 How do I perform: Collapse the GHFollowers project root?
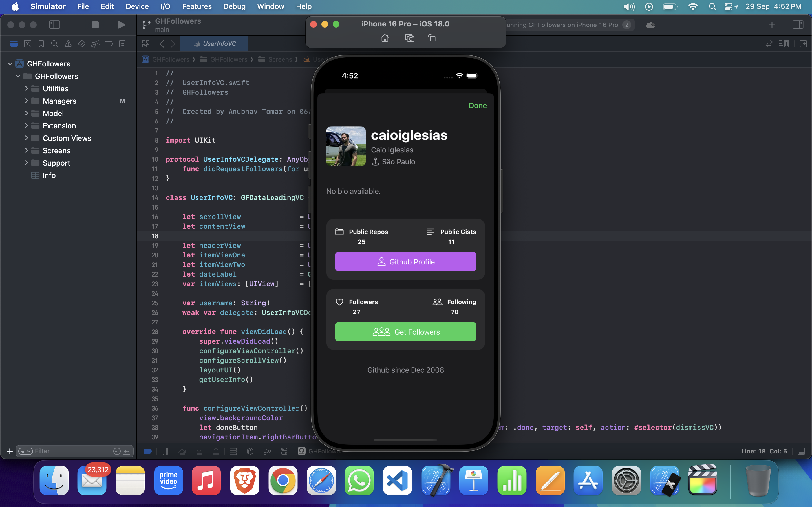pos(10,64)
